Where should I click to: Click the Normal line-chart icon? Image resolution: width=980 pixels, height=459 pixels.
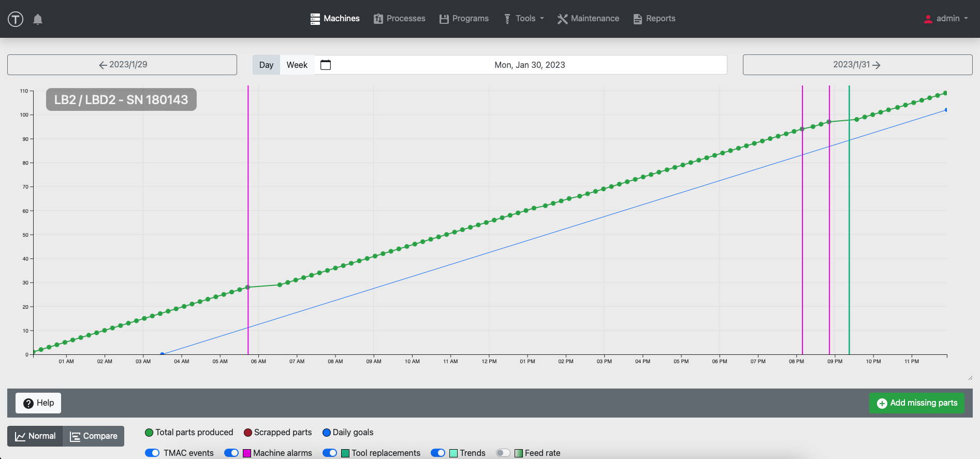[x=20, y=436]
